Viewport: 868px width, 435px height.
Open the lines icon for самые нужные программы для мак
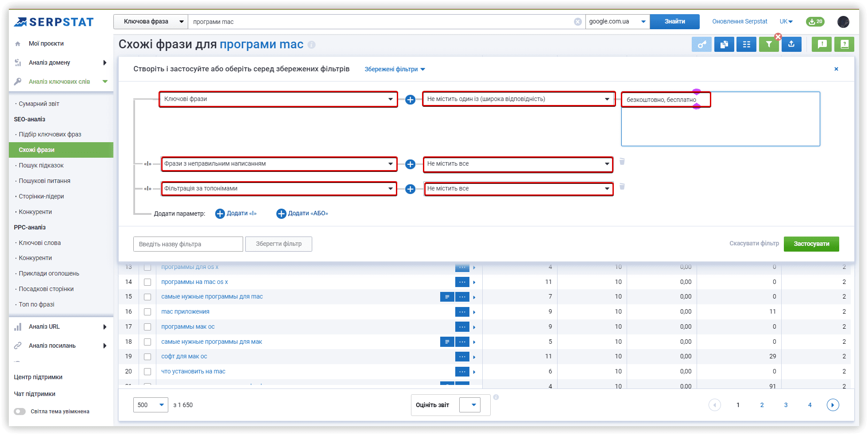[447, 342]
